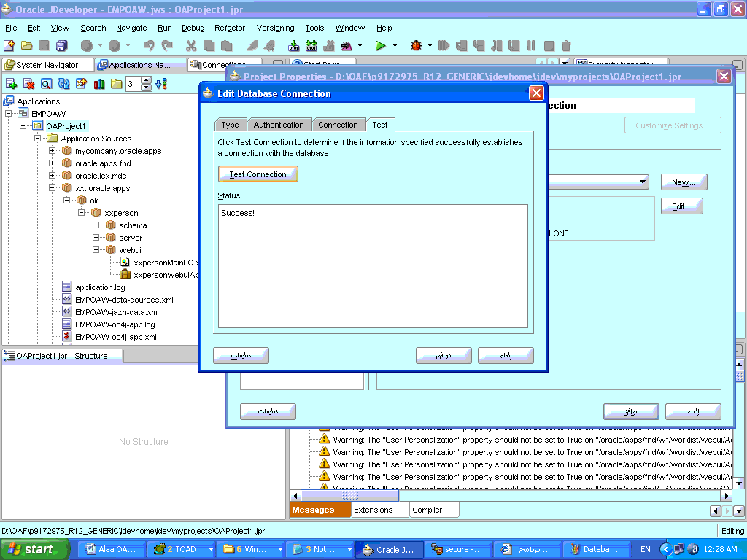Click Help (تعليمات) in Edit Database Connection
The image size is (747, 560).
click(241, 355)
